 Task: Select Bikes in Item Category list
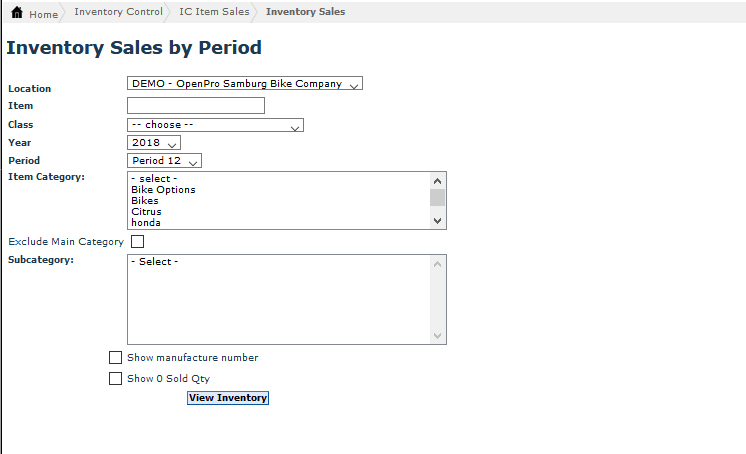point(145,201)
